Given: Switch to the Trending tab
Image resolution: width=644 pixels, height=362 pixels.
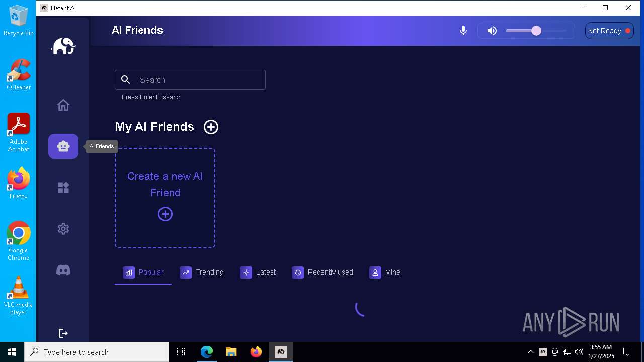Looking at the screenshot, I should pyautogui.click(x=202, y=272).
